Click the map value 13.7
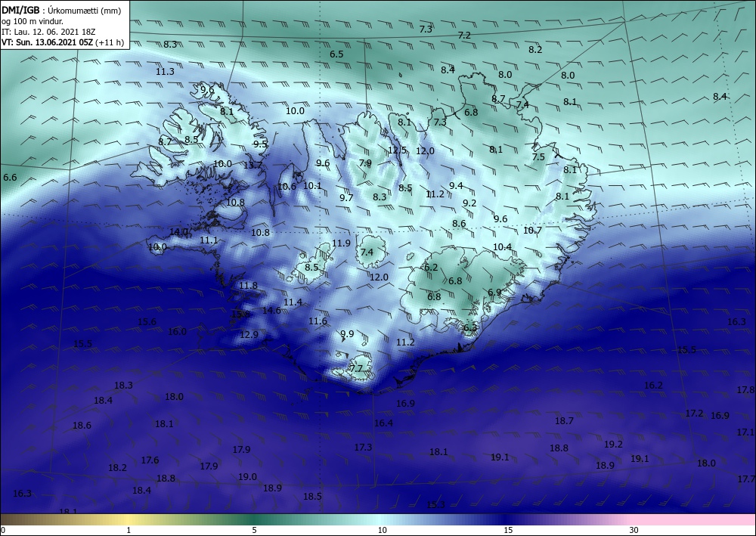 coord(253,166)
